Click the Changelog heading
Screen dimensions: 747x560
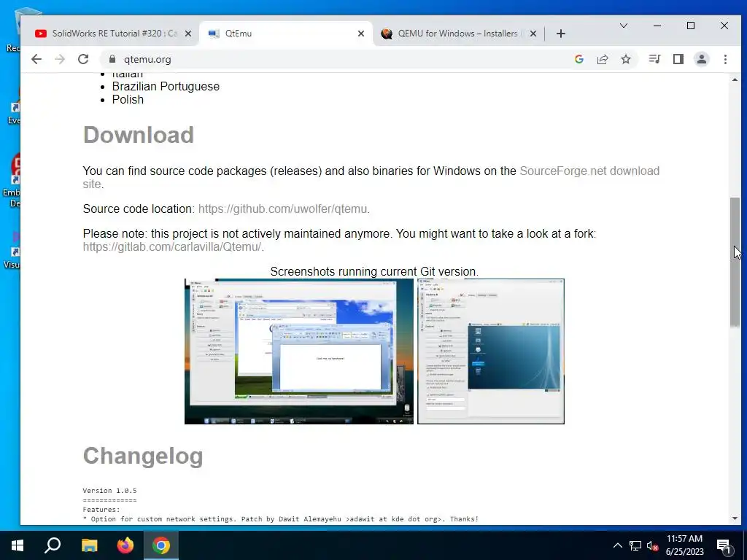point(143,456)
